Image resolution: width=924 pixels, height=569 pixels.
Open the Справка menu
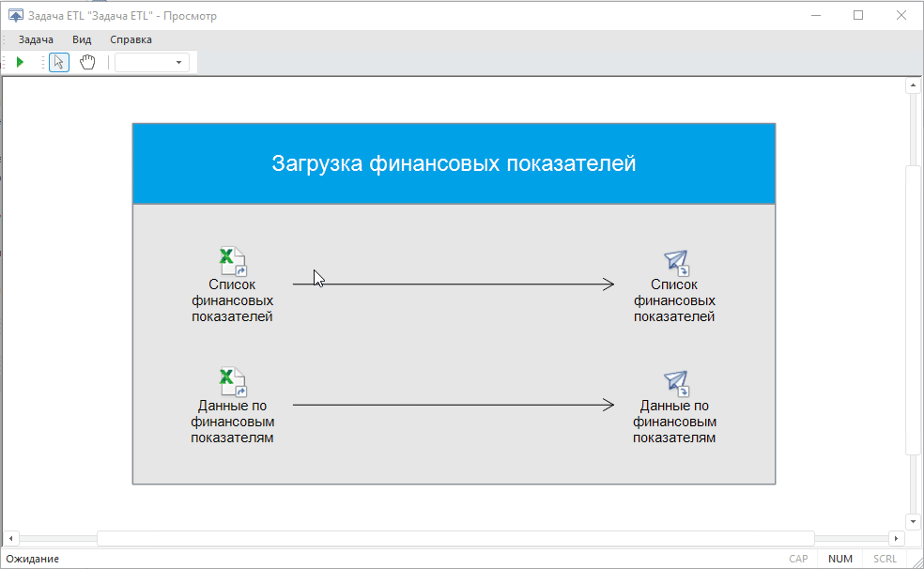coord(131,39)
